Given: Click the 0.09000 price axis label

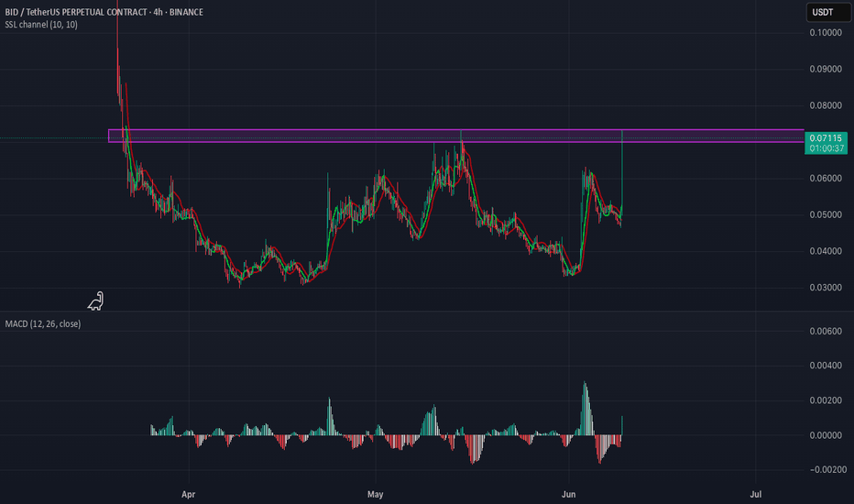Looking at the screenshot, I should coord(826,70).
